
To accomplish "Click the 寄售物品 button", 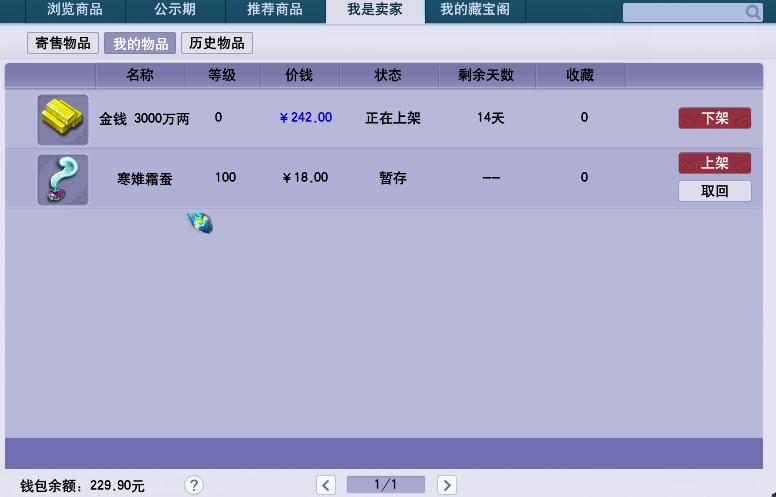I will point(63,43).
